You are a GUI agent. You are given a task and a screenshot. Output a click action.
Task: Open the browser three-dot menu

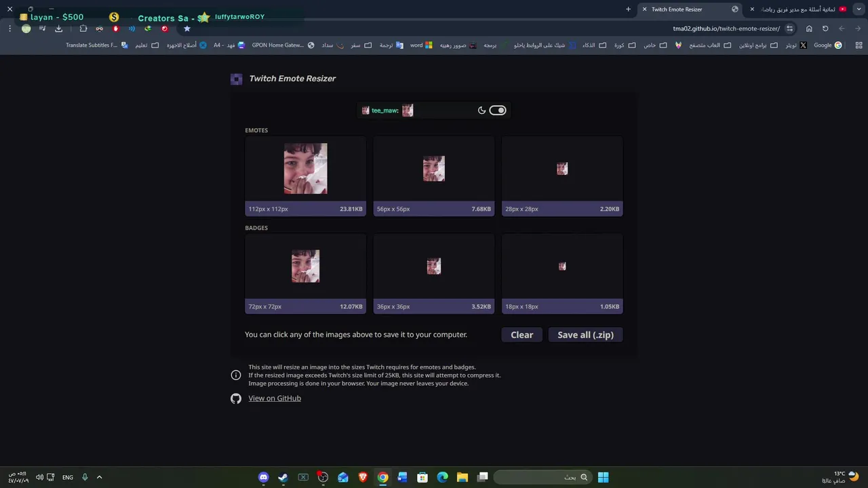pos(9,28)
